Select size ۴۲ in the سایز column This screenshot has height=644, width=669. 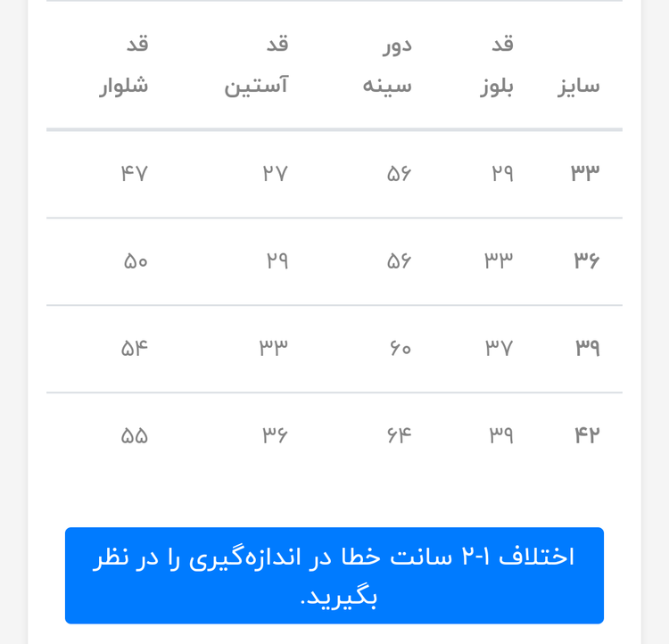click(587, 435)
